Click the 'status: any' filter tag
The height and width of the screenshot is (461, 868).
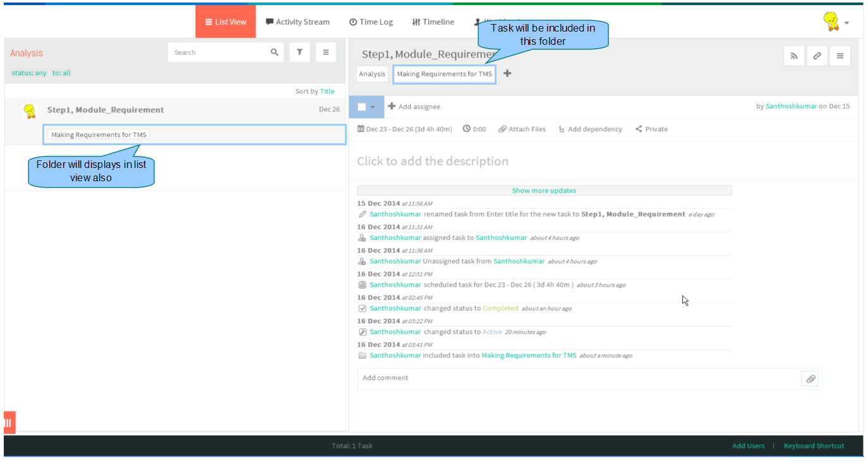[29, 73]
